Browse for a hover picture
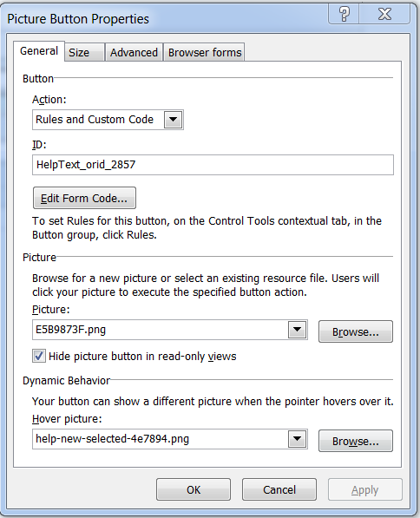 pos(356,441)
